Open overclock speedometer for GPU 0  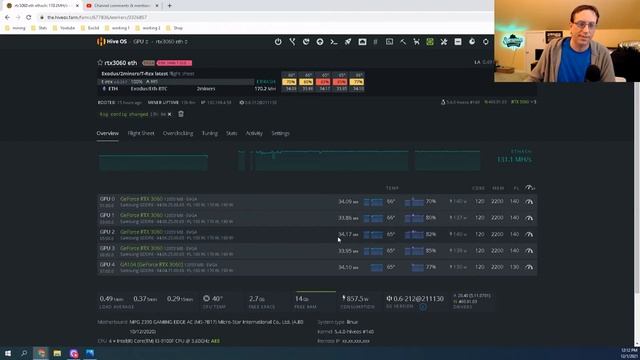[529, 202]
